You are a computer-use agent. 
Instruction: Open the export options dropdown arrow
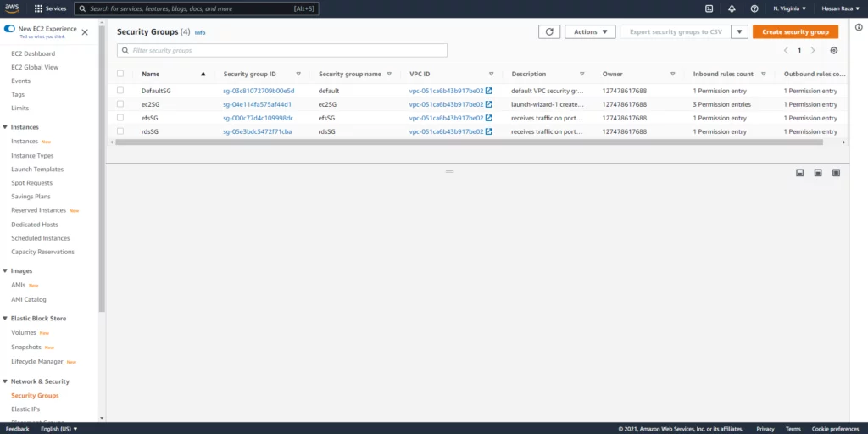pos(739,31)
